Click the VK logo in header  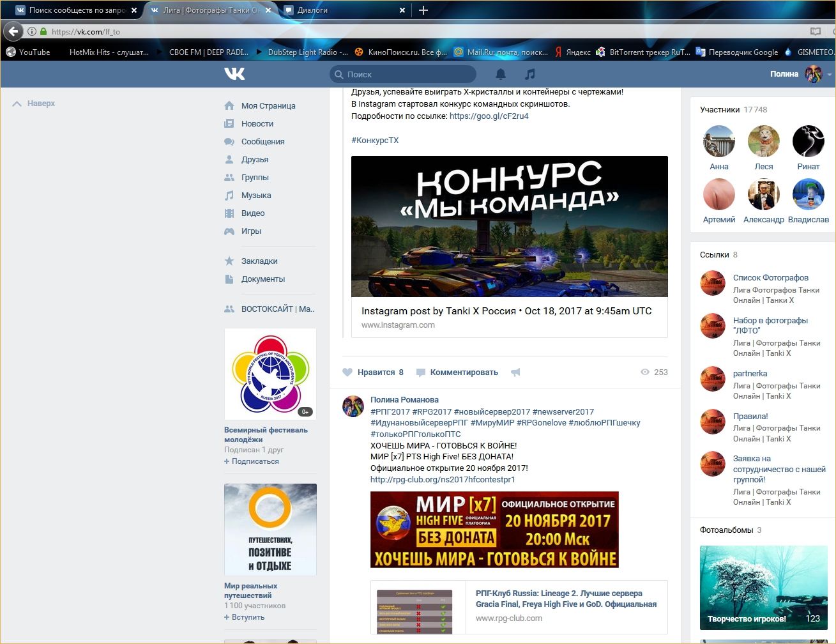click(234, 74)
